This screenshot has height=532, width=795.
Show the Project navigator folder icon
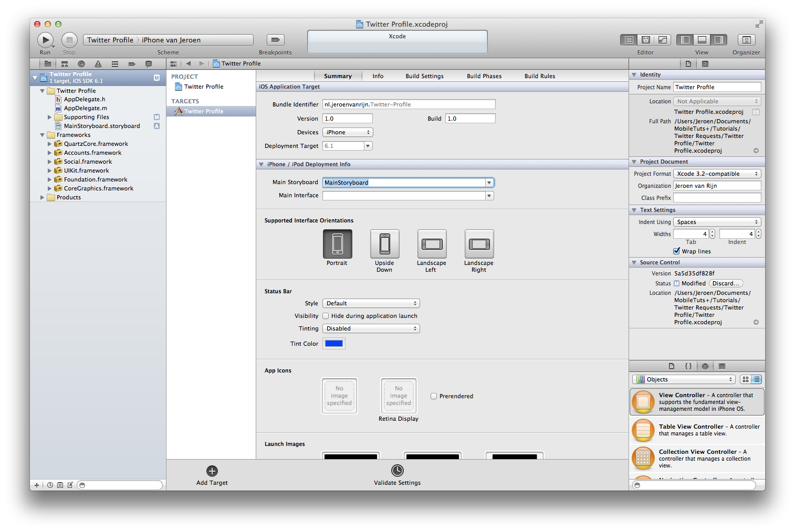48,64
